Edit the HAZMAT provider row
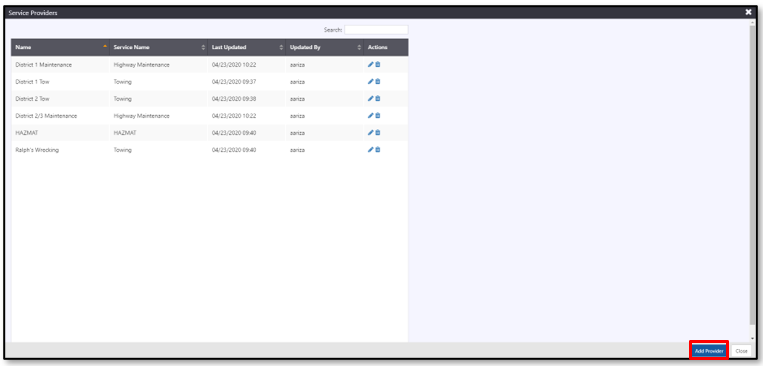 [370, 133]
